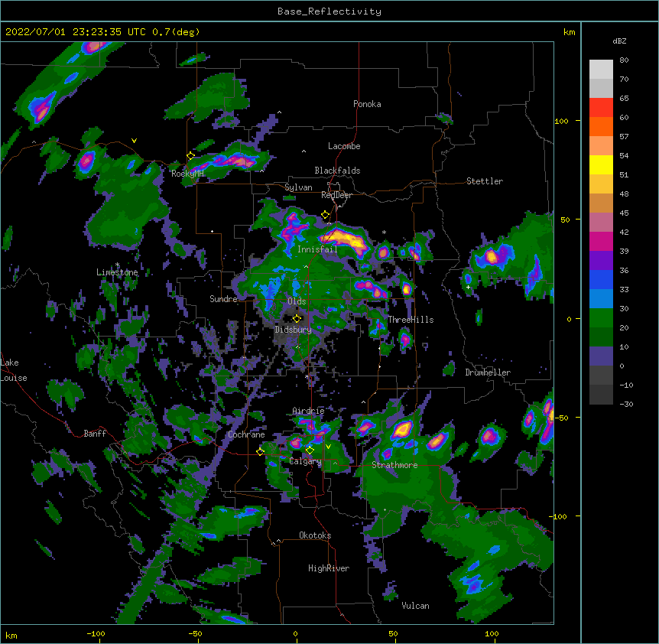659x644 pixels.
Task: Click the yellow diamond marker beside RockyMH
Action: (191, 156)
